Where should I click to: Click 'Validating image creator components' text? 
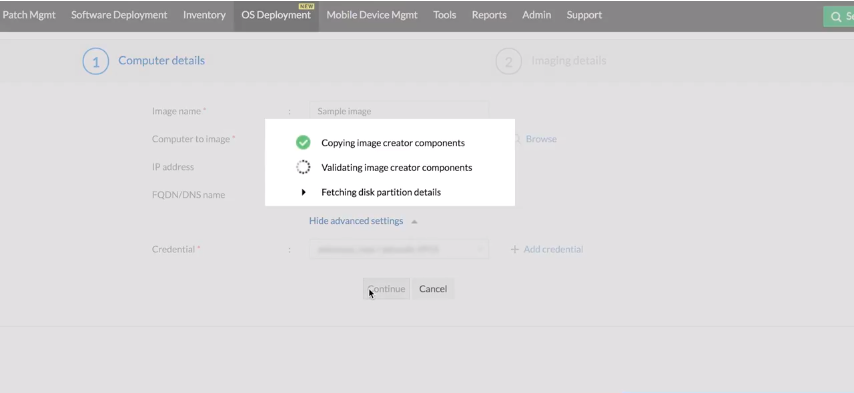click(396, 167)
